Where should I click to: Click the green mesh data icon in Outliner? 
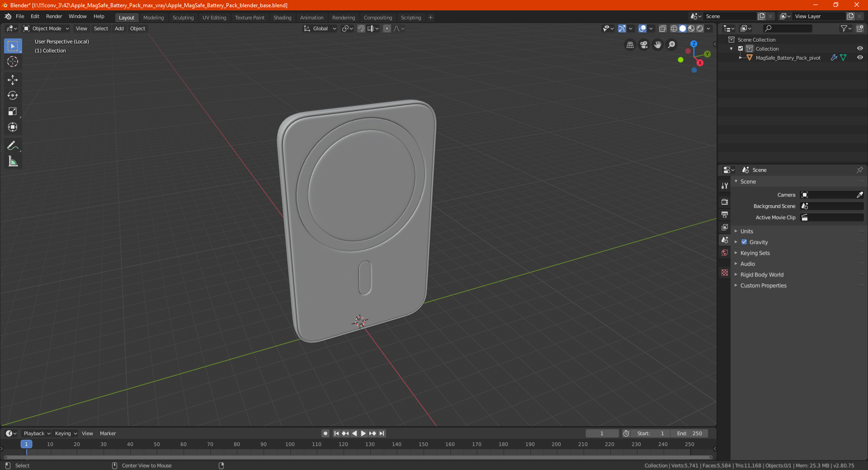point(843,58)
